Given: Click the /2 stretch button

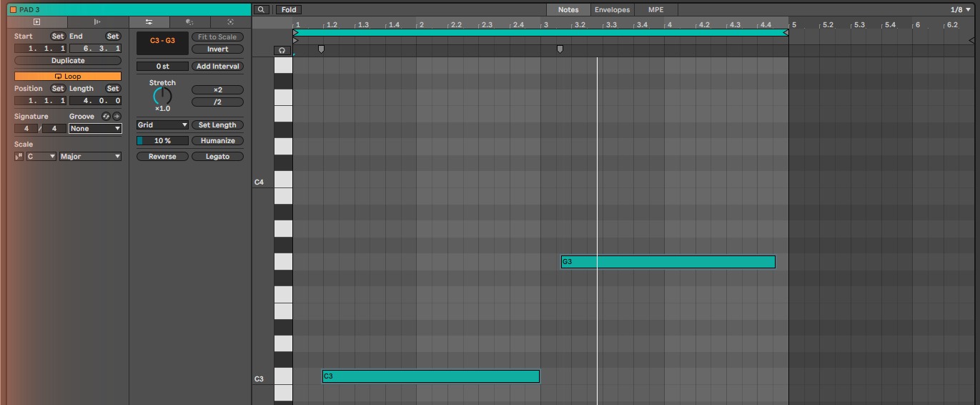Looking at the screenshot, I should tap(217, 102).
